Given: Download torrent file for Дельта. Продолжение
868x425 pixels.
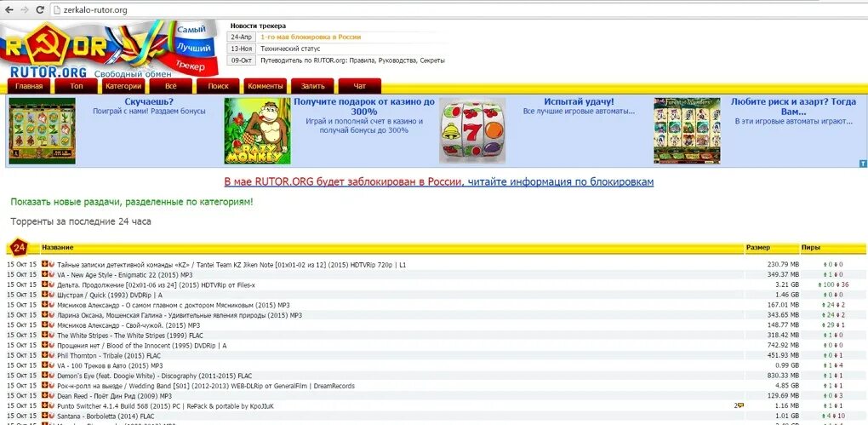Looking at the screenshot, I should coord(45,284).
